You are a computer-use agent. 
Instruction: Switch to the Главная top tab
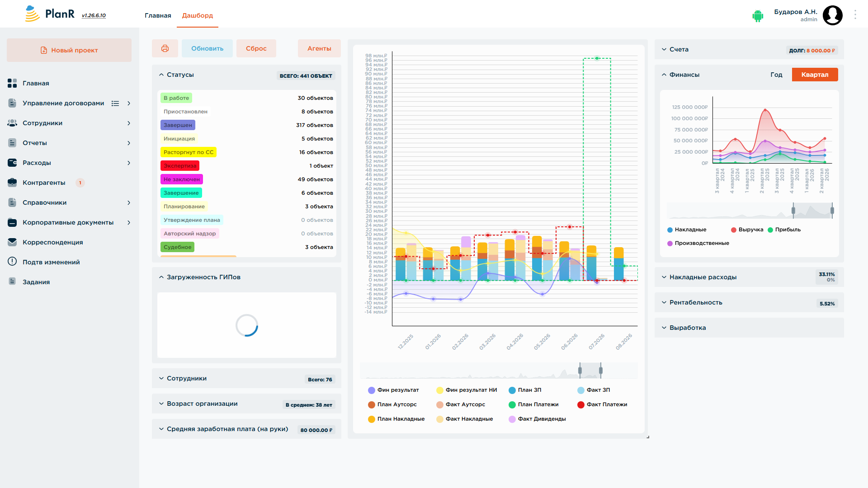[x=158, y=15]
